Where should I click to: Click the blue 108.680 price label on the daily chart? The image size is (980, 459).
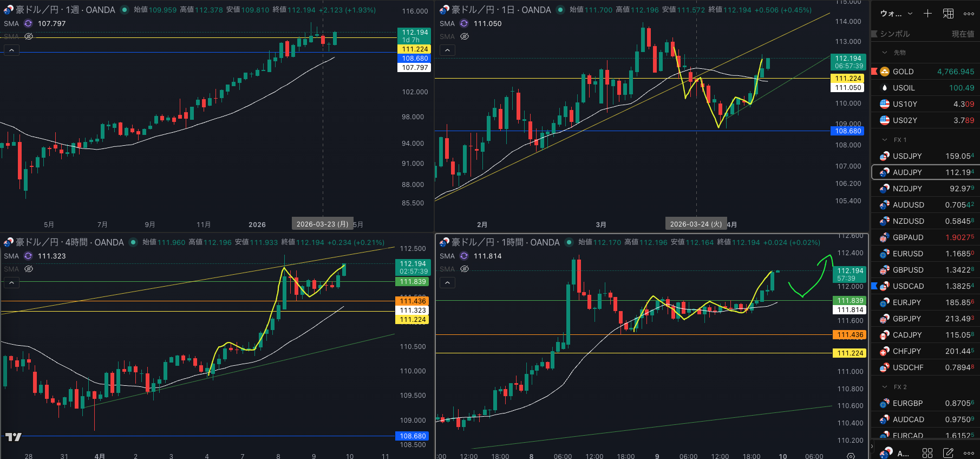pyautogui.click(x=848, y=131)
